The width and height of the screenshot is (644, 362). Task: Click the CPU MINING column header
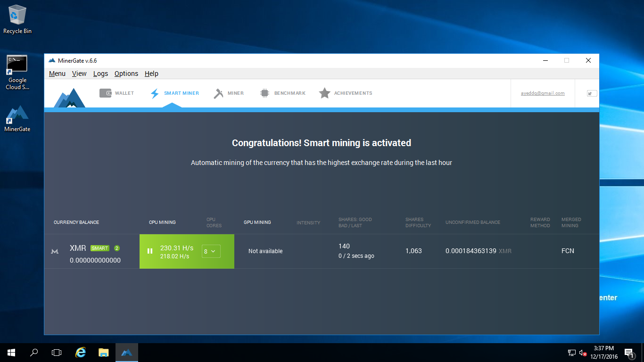tap(162, 222)
